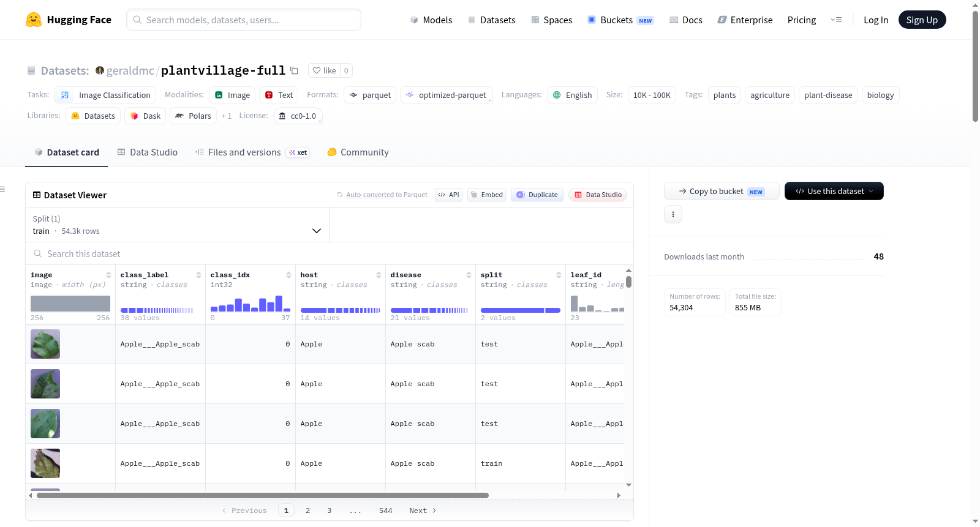Go to page 2 of the dataset
Viewport: 980px width, 527px height.
coord(307,510)
